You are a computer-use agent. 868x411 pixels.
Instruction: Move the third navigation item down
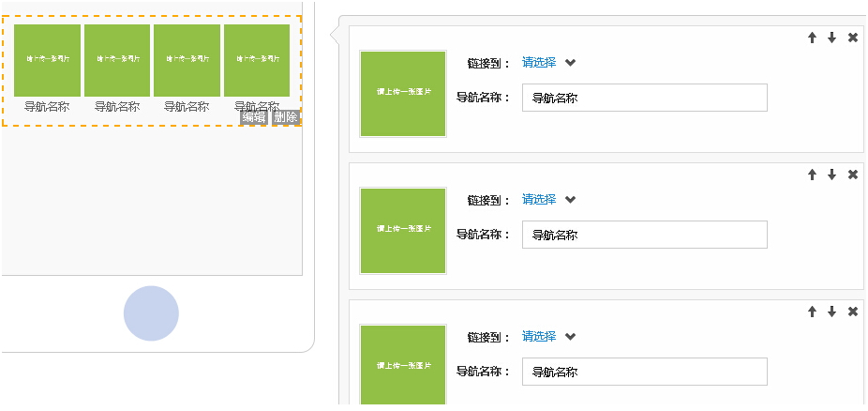[x=831, y=312]
